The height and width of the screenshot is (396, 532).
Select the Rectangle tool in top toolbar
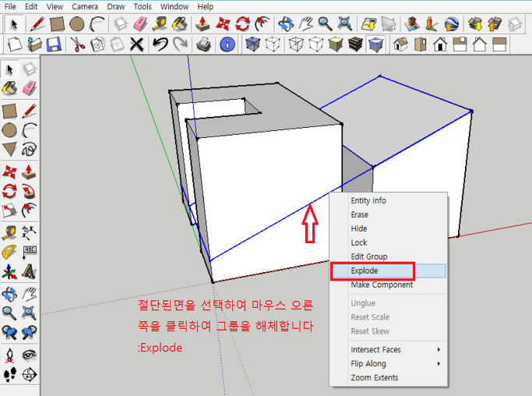[x=57, y=24]
